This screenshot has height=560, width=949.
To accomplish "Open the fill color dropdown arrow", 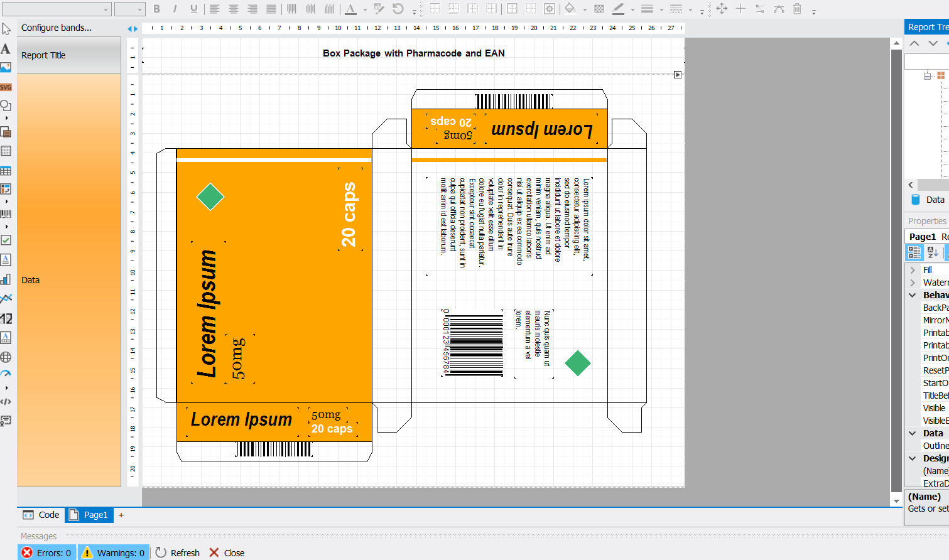I will point(585,9).
